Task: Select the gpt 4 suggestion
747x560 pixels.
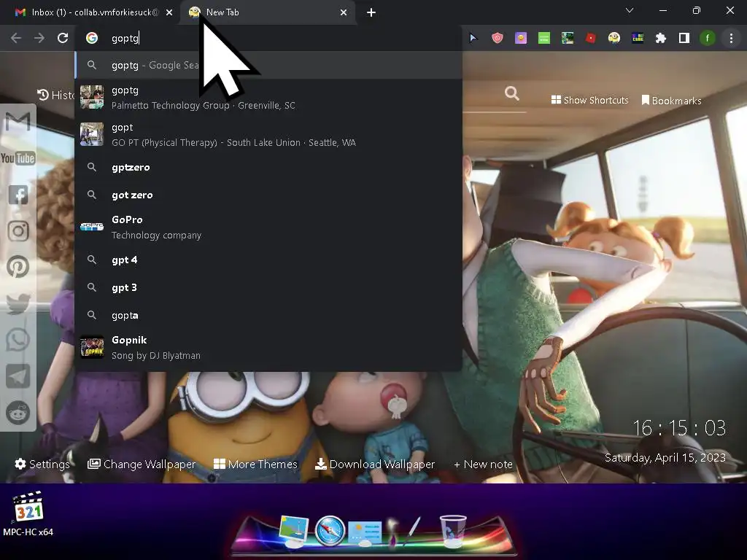Action: point(268,260)
